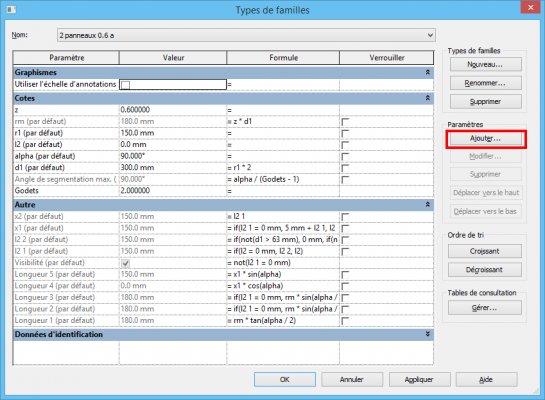Open the Nom type dropdown

tap(430, 35)
